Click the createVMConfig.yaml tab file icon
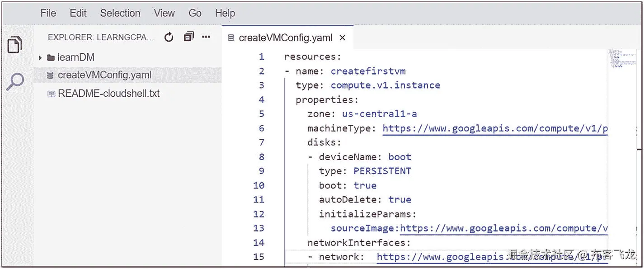The width and height of the screenshot is (644, 269). pyautogui.click(x=231, y=38)
